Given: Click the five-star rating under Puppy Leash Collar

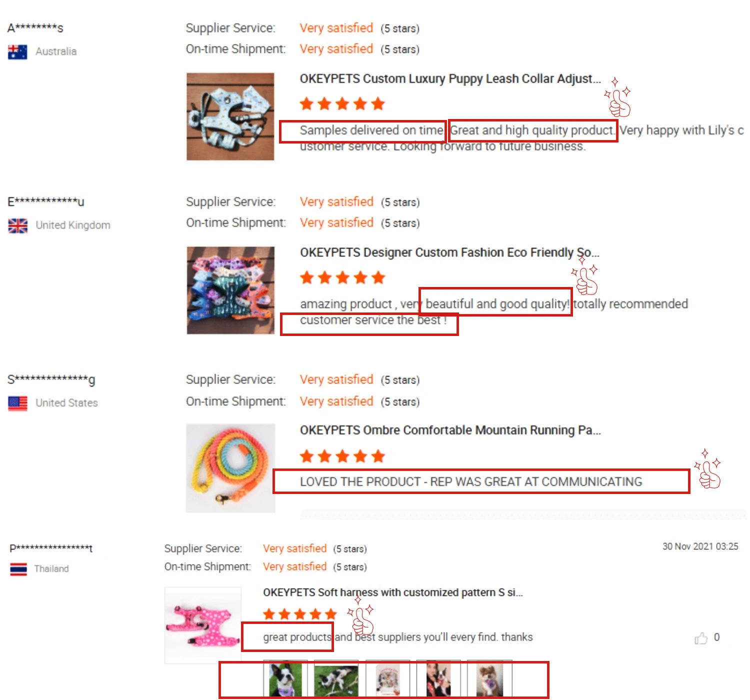Looking at the screenshot, I should click(x=342, y=104).
